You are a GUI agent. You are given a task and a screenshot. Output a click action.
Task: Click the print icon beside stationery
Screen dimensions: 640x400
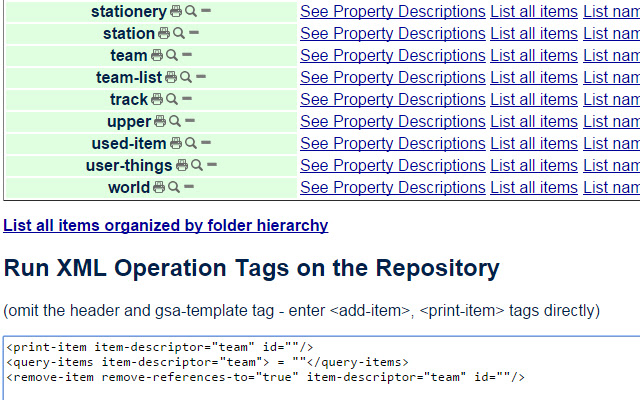[x=176, y=11]
